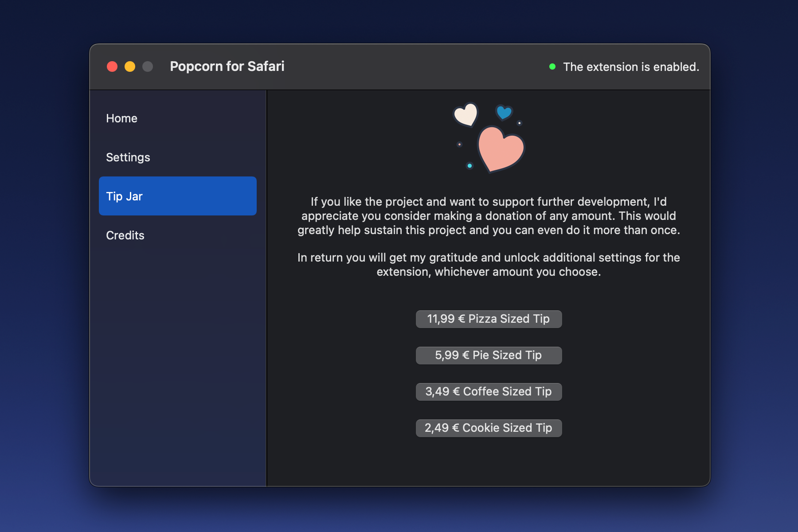Viewport: 798px width, 532px height.
Task: Switch to the Settings sidebar item
Action: click(128, 157)
